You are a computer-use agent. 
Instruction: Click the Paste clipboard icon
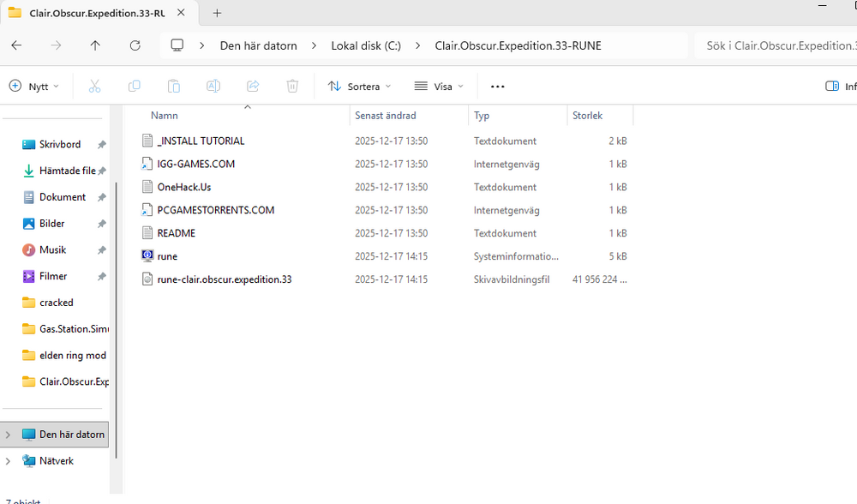coord(173,86)
